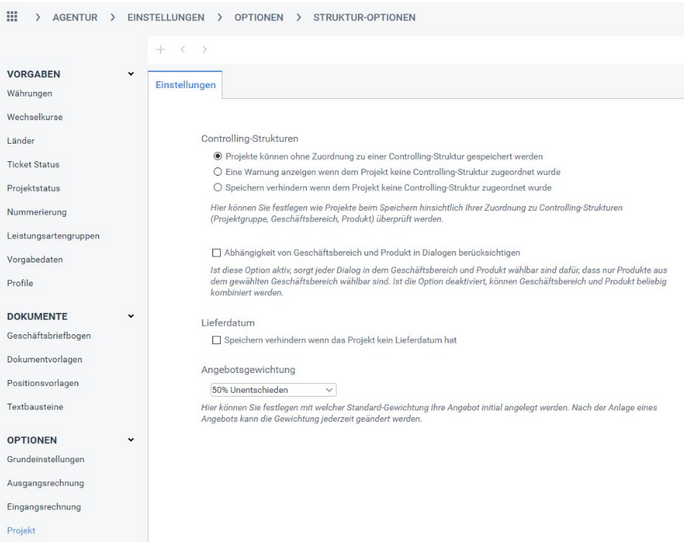This screenshot has width=684, height=542.
Task: Select 'Eine Warnung anzeigen' radio option
Action: coord(217,172)
